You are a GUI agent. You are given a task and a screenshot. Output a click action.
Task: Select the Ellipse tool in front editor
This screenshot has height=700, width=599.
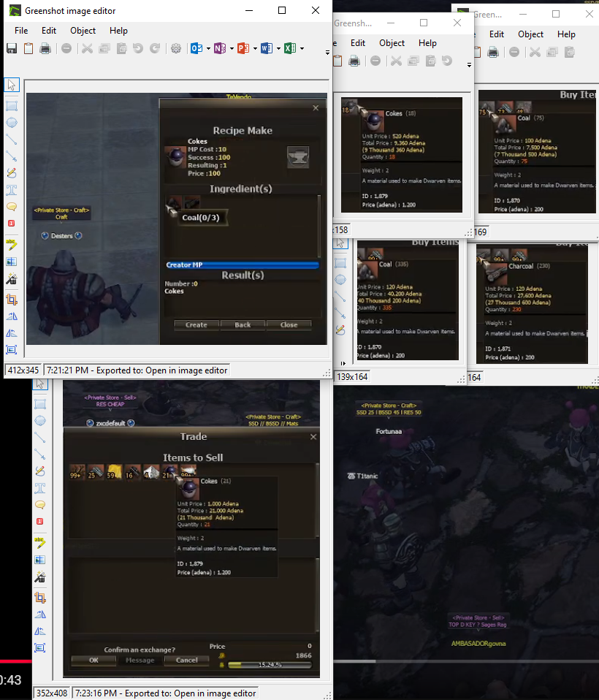tap(12, 122)
